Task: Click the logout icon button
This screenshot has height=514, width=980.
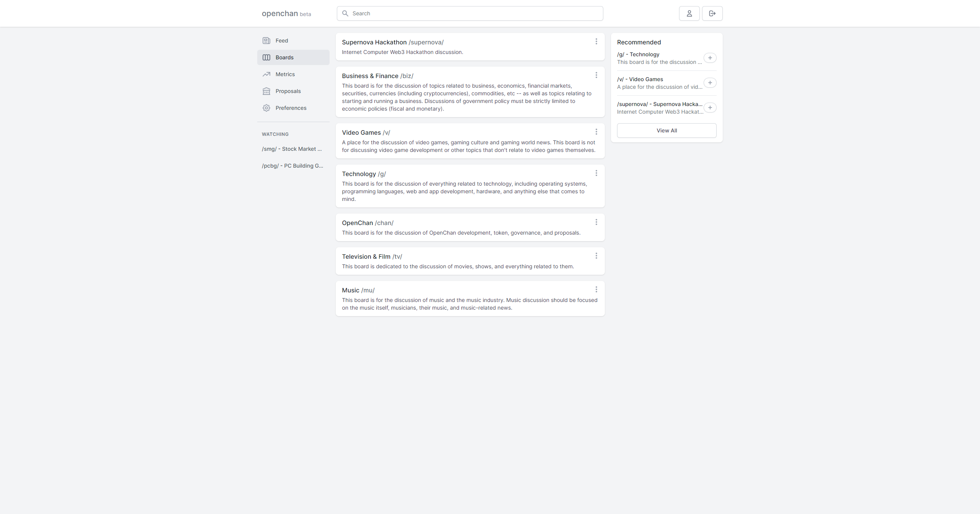Action: (712, 13)
